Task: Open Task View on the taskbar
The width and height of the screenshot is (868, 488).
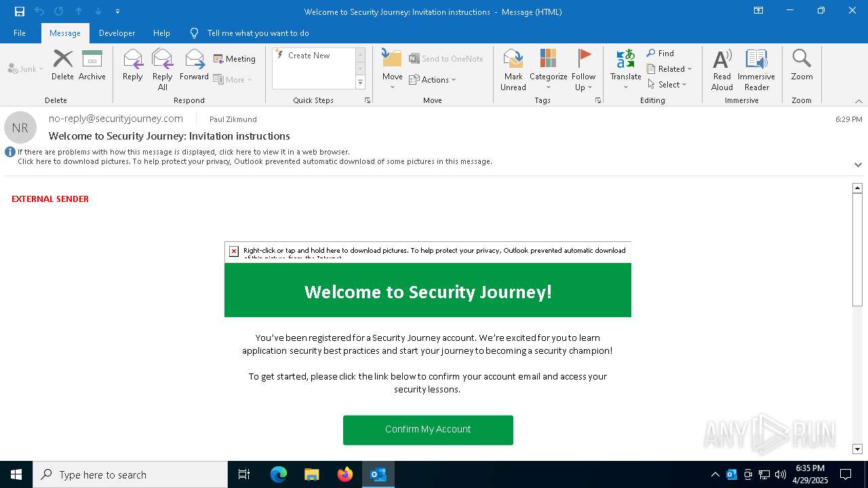Action: click(244, 474)
